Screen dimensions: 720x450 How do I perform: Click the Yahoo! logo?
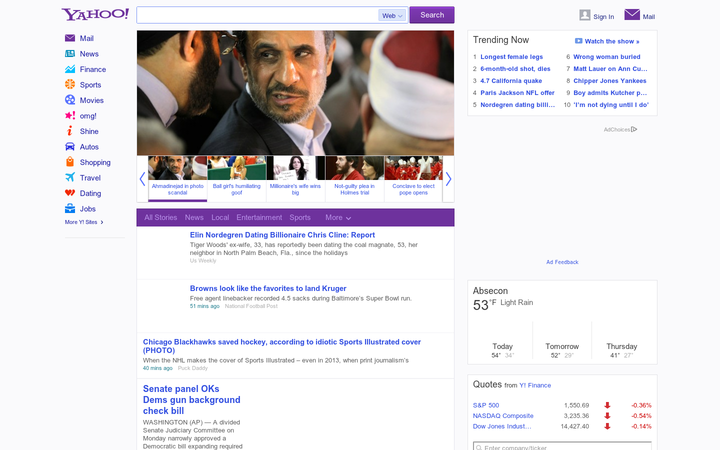coord(96,14)
